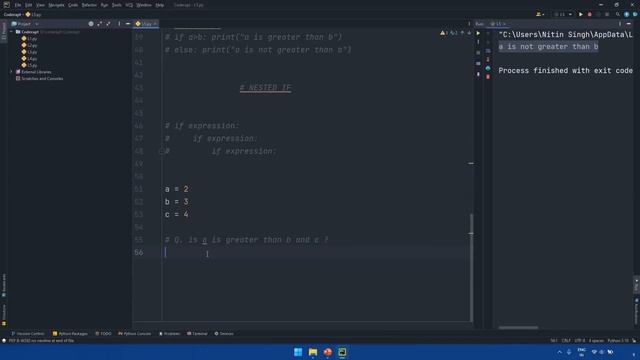Open Terminal tool window
Image resolution: width=640 pixels, height=360 pixels.
(197, 333)
